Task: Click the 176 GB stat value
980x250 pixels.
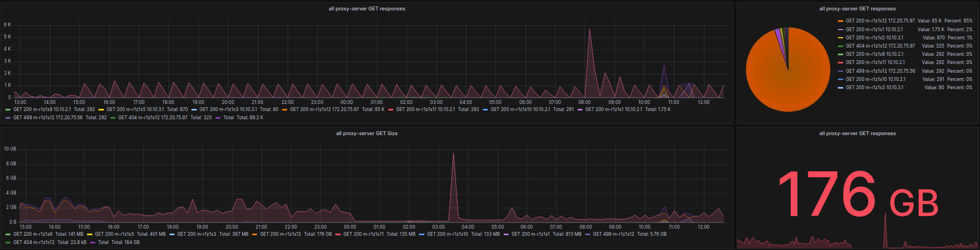Action: tap(857, 193)
